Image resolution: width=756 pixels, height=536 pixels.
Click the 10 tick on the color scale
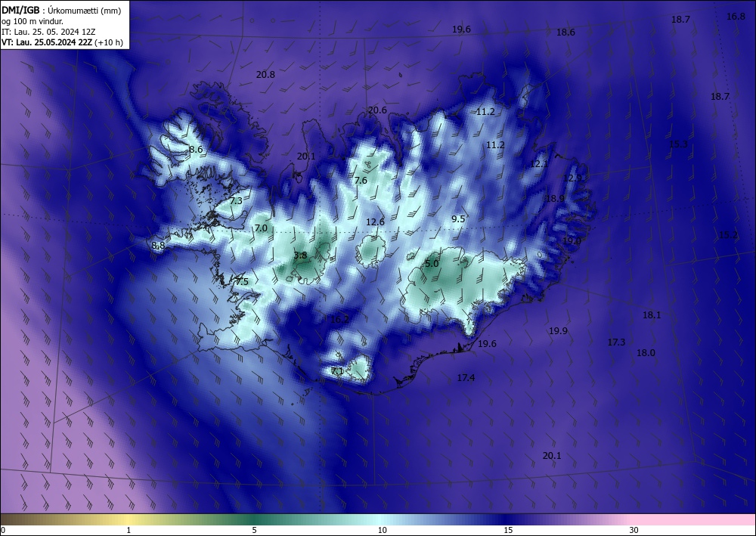point(383,530)
